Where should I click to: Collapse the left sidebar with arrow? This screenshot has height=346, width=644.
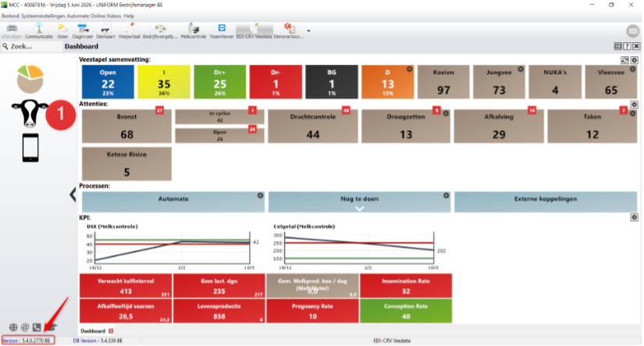click(73, 194)
